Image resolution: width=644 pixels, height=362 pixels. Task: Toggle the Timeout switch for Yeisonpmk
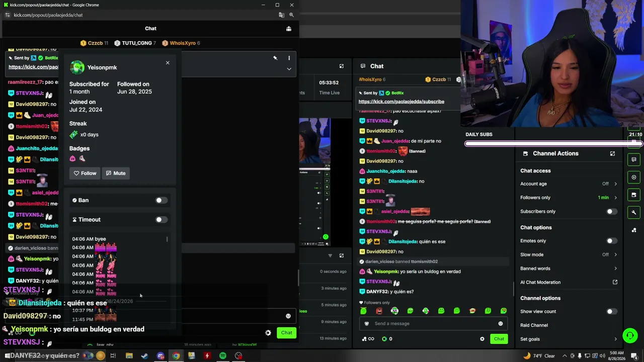click(x=160, y=220)
